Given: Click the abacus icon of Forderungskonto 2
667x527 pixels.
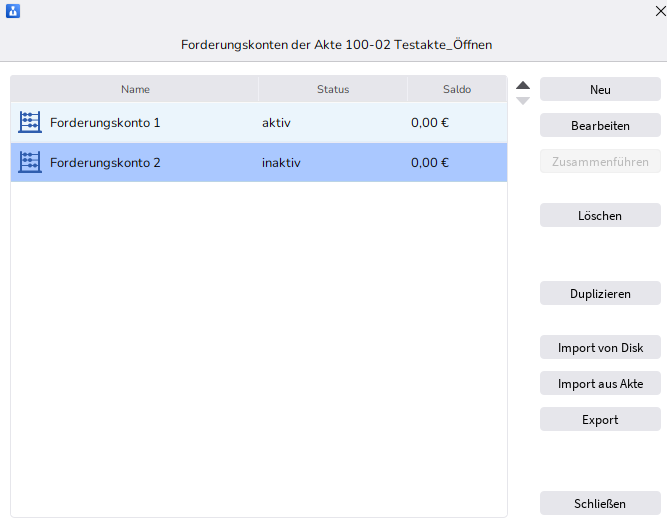Looking at the screenshot, I should tap(30, 162).
